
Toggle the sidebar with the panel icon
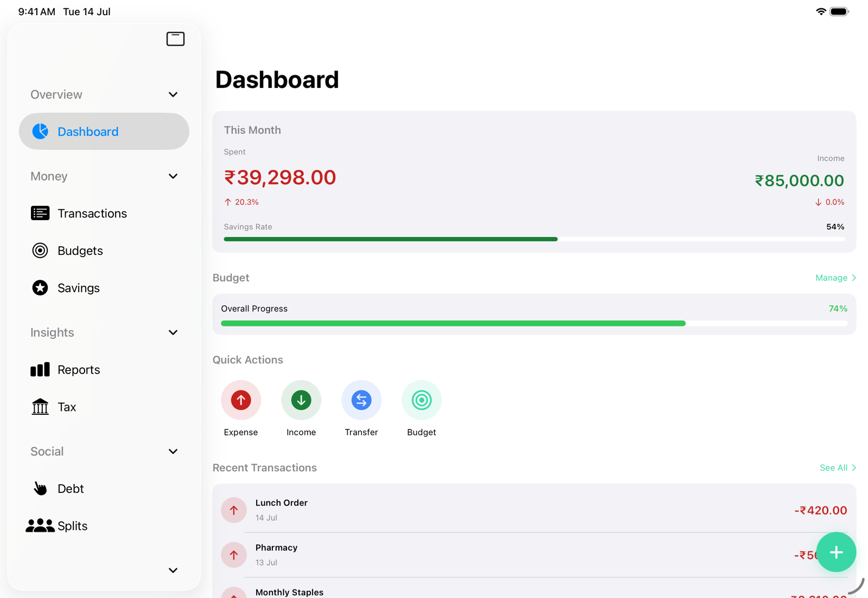(x=175, y=39)
